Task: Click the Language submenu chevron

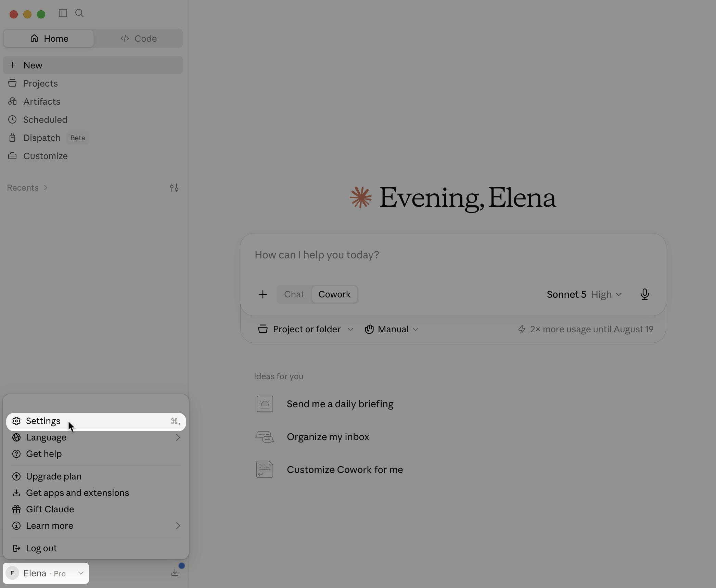Action: pyautogui.click(x=178, y=437)
